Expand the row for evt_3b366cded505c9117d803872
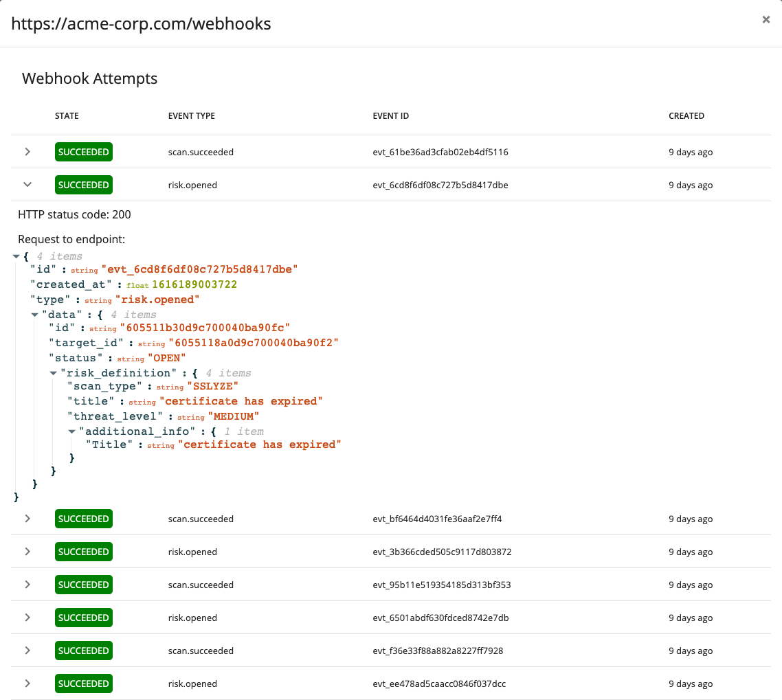Image resolution: width=782 pixels, height=700 pixels. point(27,552)
